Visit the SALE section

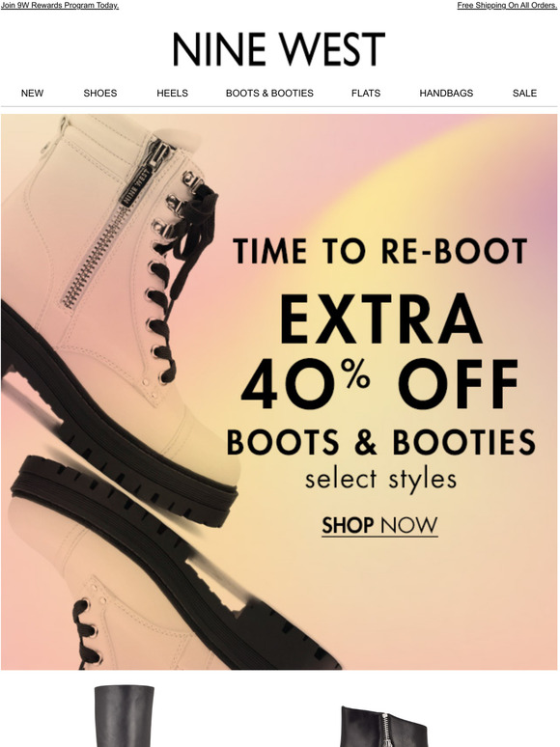524,94
